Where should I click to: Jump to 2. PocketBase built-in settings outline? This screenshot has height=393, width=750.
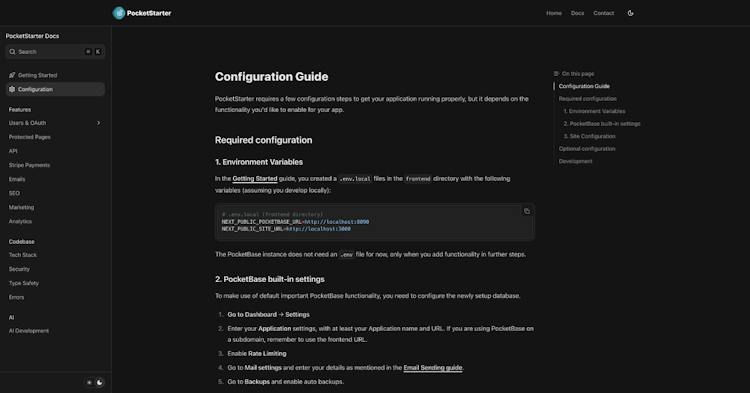pos(602,123)
